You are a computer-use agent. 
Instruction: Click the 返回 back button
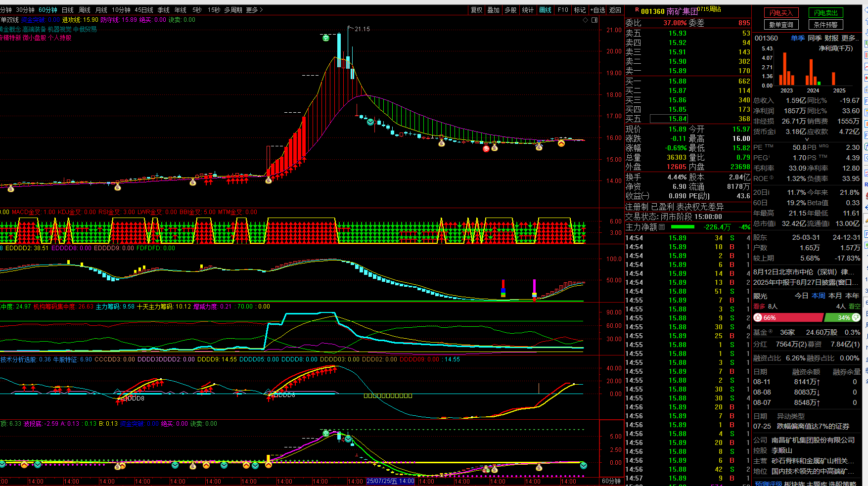coord(615,10)
